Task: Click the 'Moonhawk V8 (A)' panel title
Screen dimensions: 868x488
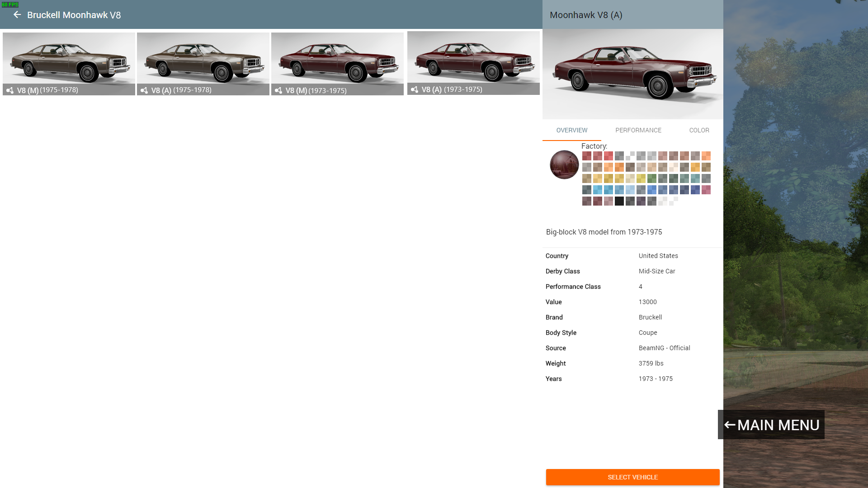Action: 586,15
